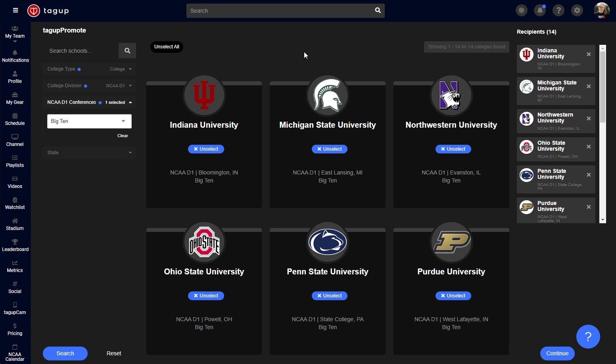Open the Schedule section

(15, 120)
